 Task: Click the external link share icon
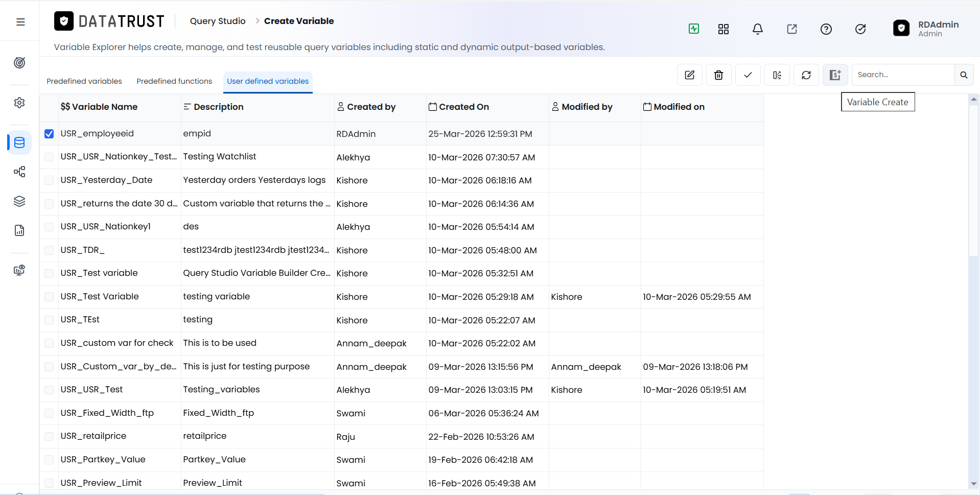point(792,29)
